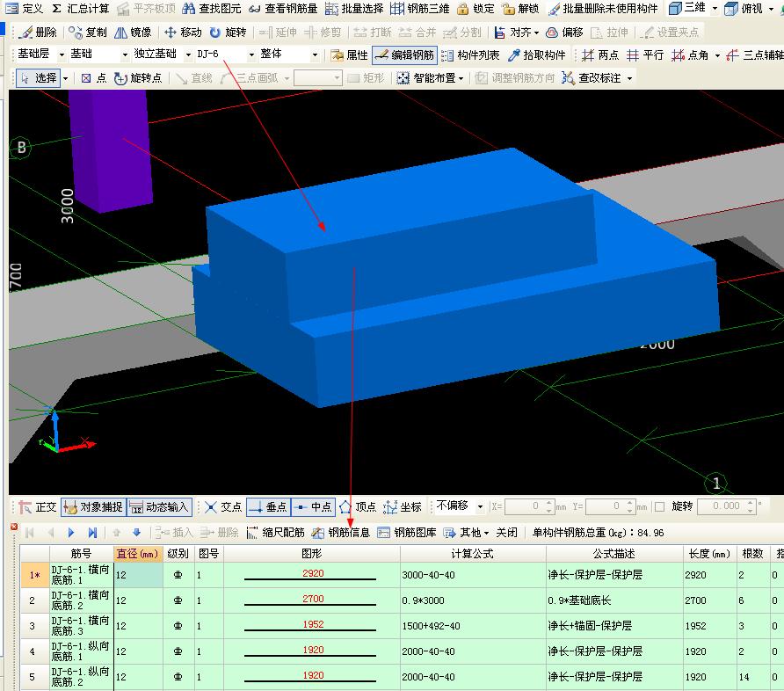The height and width of the screenshot is (691, 784).
Task: Open 钢筋信息 rebar info
Action: click(341, 533)
